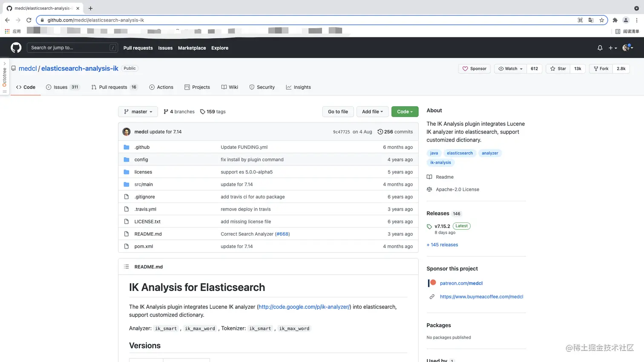
Task: View the 4 branches link
Action: (179, 111)
